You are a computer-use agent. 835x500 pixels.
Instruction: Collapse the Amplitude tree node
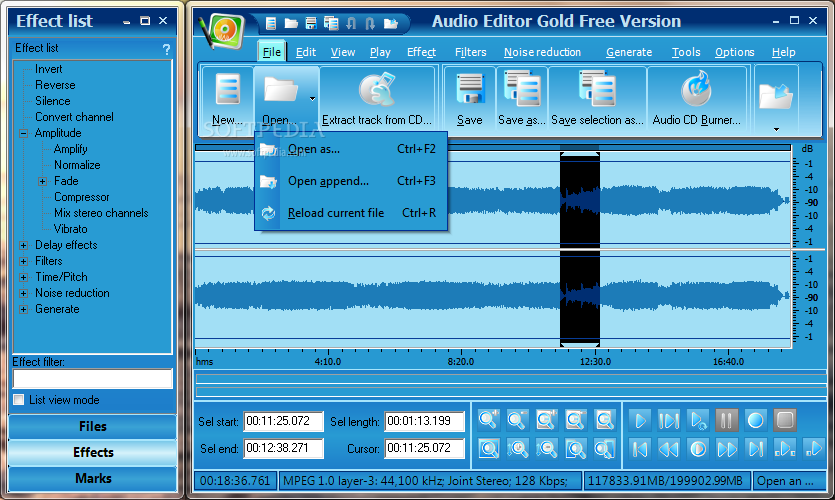(23, 134)
